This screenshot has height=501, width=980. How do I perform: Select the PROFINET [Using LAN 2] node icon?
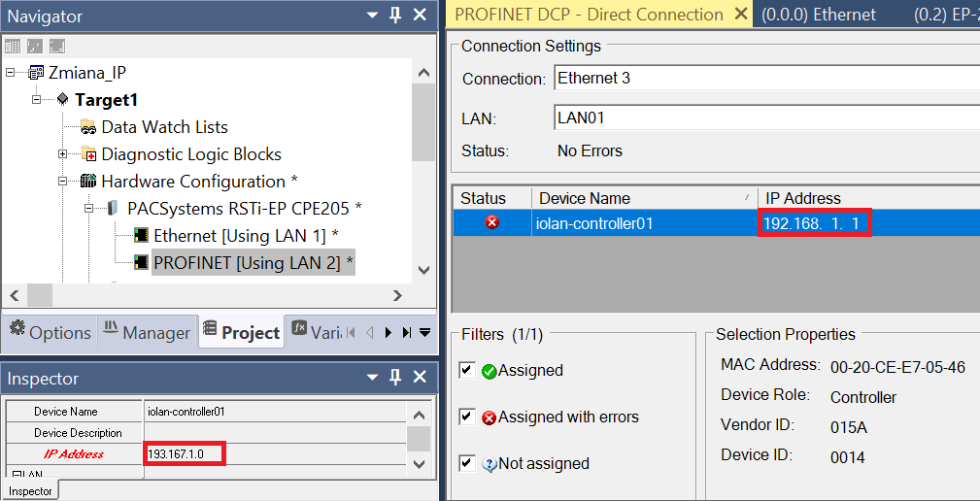pyautogui.click(x=141, y=262)
